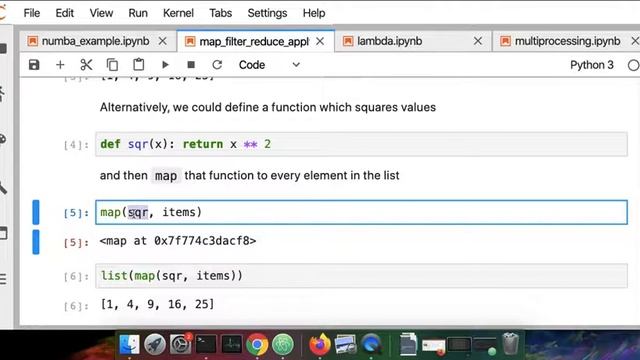Screen dimensions: 640x360
Task: Open the green Atom icon in dock
Action: (283, 344)
